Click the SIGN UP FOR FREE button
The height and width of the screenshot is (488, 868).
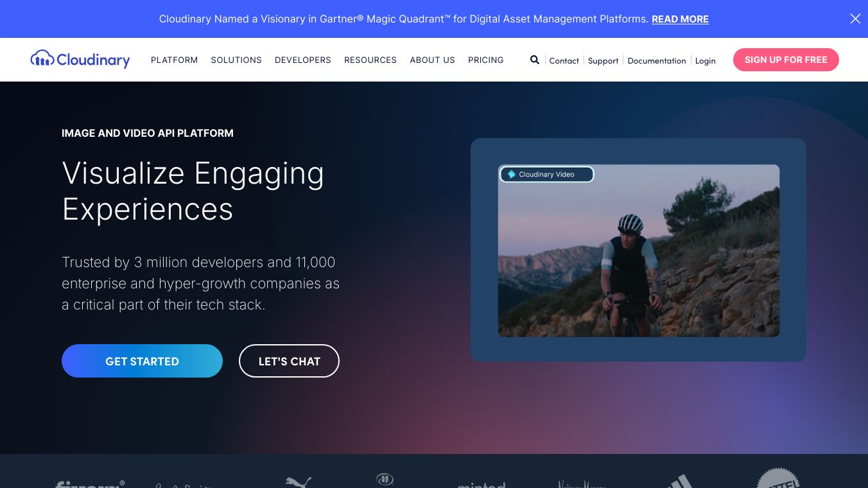click(786, 60)
